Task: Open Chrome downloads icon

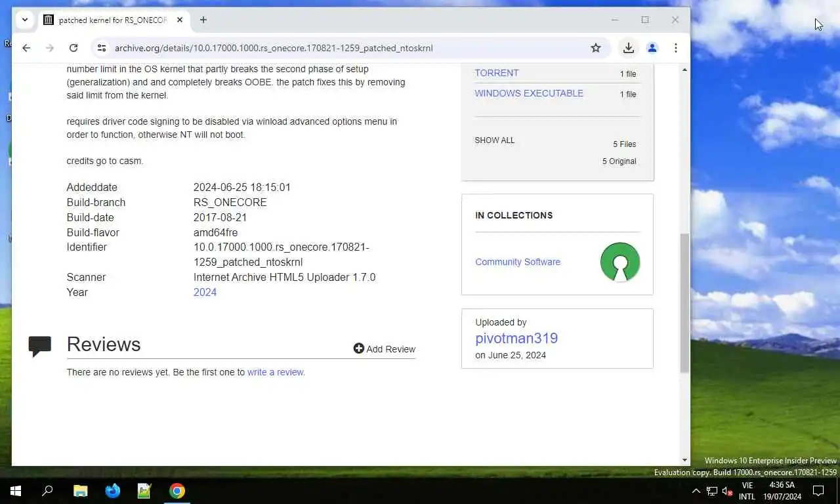Action: tap(629, 48)
